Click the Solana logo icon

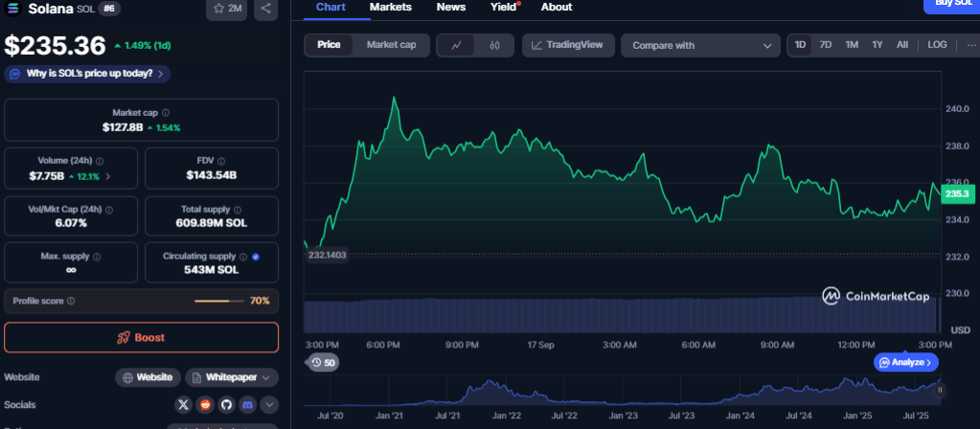pyautogui.click(x=13, y=8)
